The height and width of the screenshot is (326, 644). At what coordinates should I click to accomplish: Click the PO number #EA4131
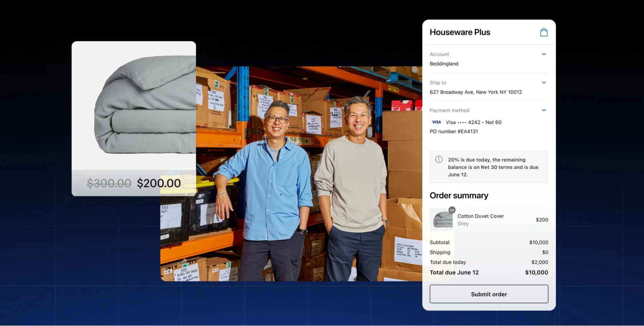tap(454, 131)
